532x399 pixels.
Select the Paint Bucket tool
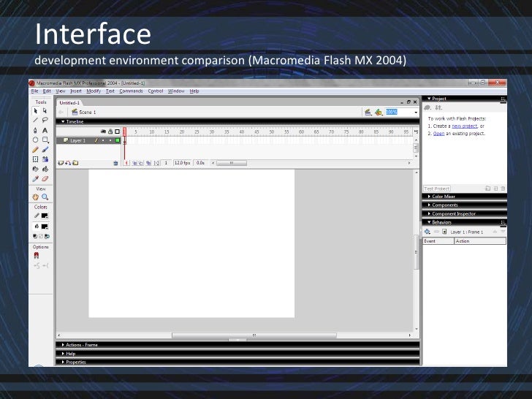coord(45,169)
